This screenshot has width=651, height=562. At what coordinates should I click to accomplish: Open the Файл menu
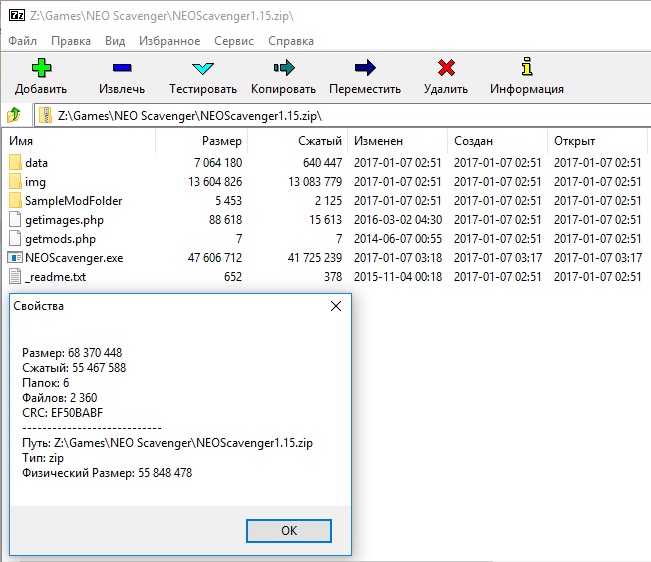pyautogui.click(x=22, y=41)
